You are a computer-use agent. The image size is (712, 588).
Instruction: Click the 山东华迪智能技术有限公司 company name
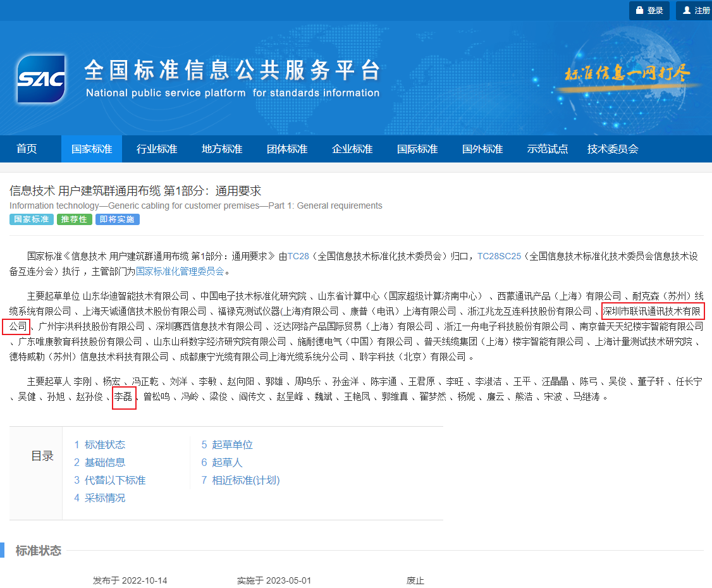(136, 297)
